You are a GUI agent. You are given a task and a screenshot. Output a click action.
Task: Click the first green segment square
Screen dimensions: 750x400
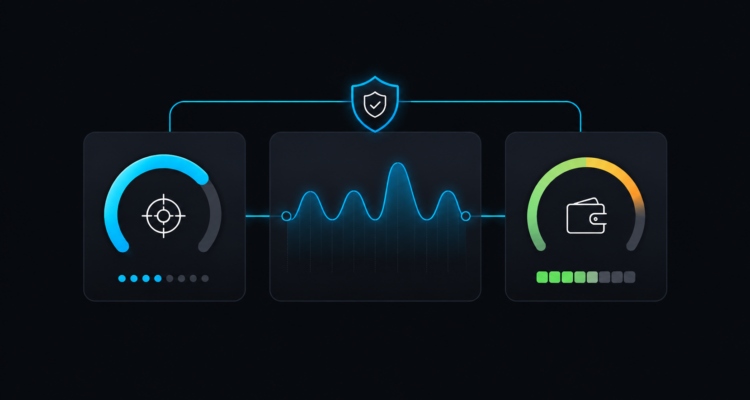[x=542, y=277]
